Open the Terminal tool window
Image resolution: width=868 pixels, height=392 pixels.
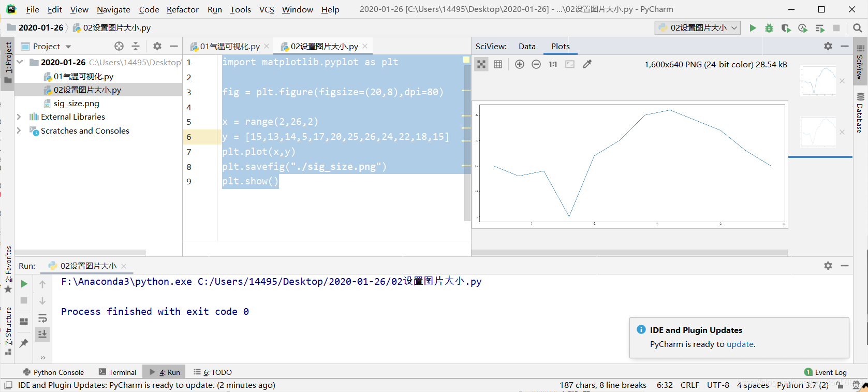point(117,372)
